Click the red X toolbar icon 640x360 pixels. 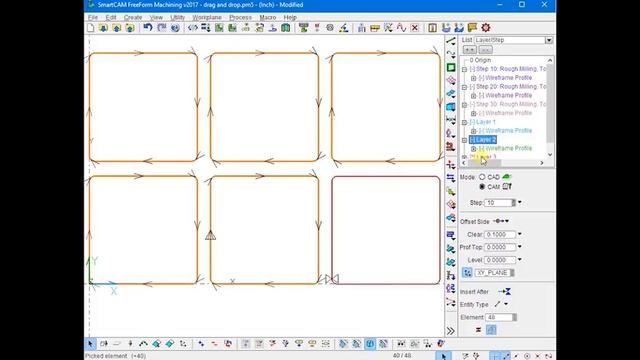click(x=415, y=28)
